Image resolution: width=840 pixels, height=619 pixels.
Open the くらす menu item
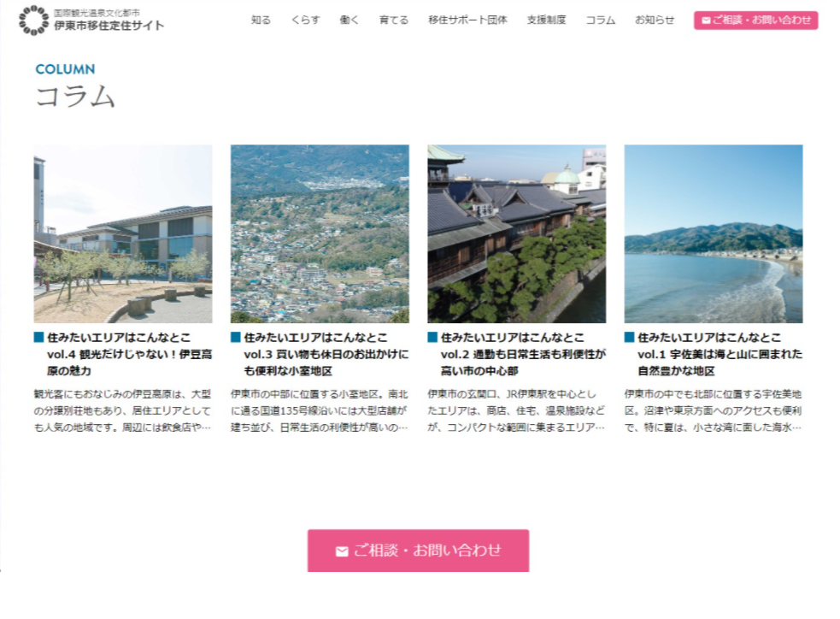click(305, 21)
